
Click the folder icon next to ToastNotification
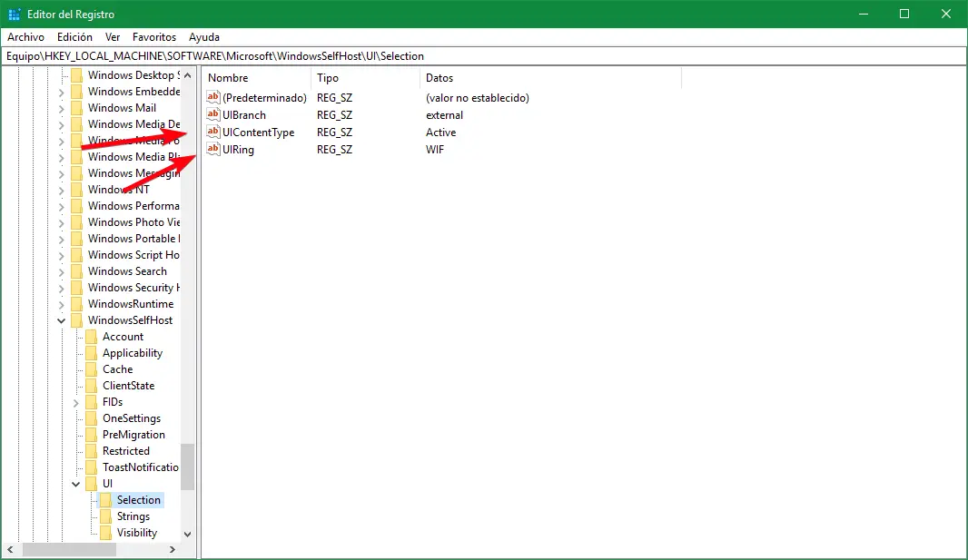coord(92,467)
